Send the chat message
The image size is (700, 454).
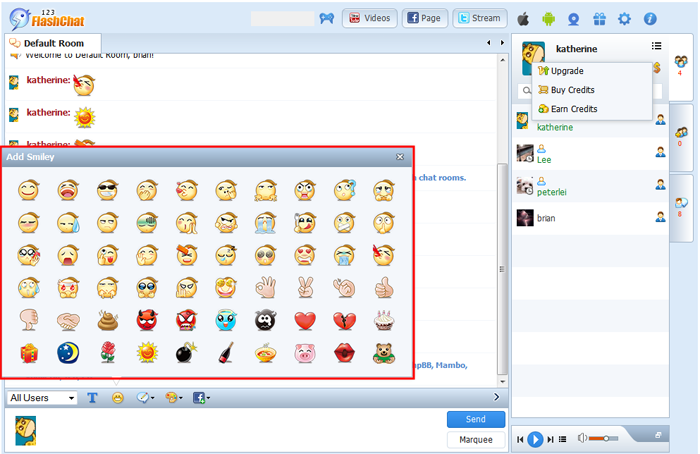[x=475, y=419]
